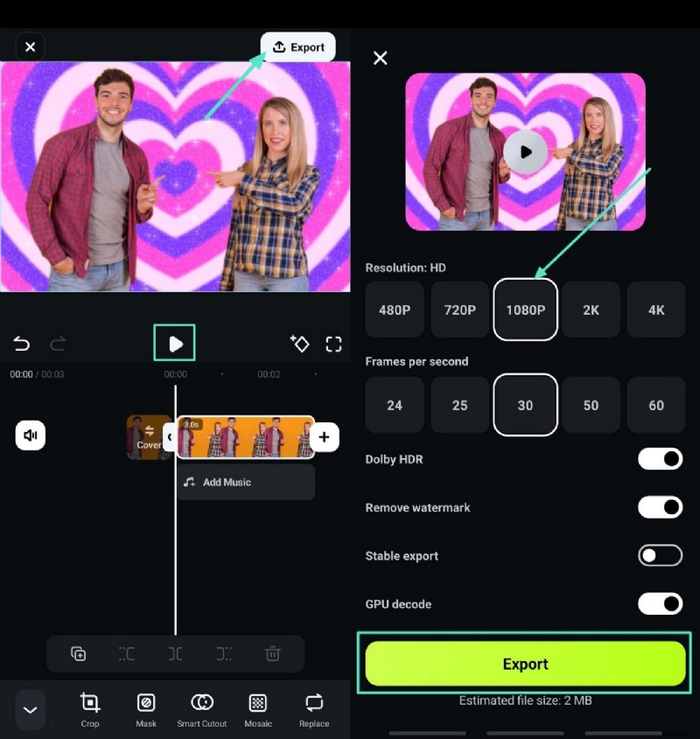
Task: Turn off Remove watermark
Action: (x=660, y=507)
